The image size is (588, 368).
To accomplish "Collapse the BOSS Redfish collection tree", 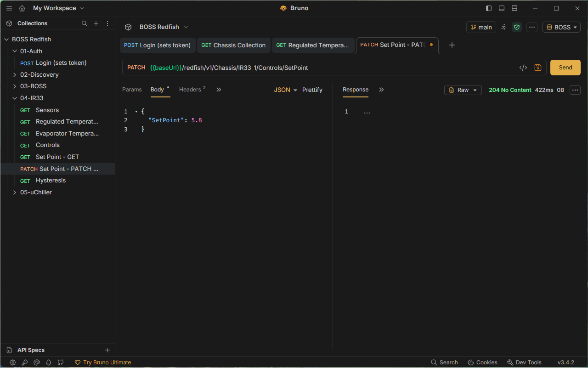I will (6, 40).
